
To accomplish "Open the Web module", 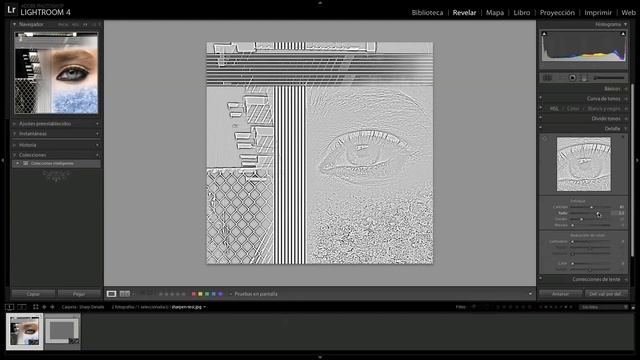I will tap(629, 13).
